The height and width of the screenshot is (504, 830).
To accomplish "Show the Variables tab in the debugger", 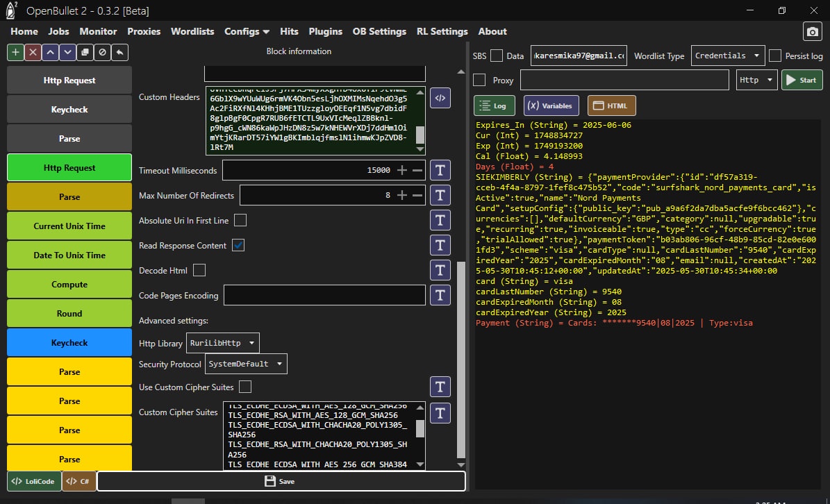I will point(551,106).
